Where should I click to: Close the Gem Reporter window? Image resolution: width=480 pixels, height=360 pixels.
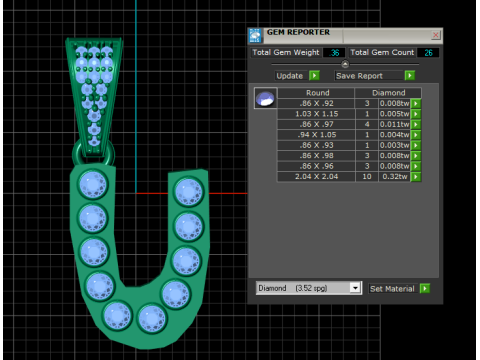click(x=435, y=35)
